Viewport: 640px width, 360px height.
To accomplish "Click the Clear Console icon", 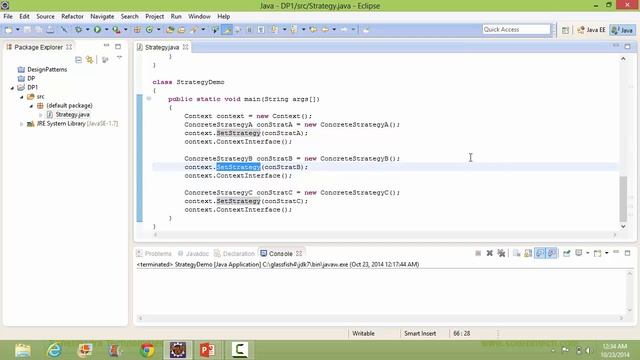I will (516, 253).
